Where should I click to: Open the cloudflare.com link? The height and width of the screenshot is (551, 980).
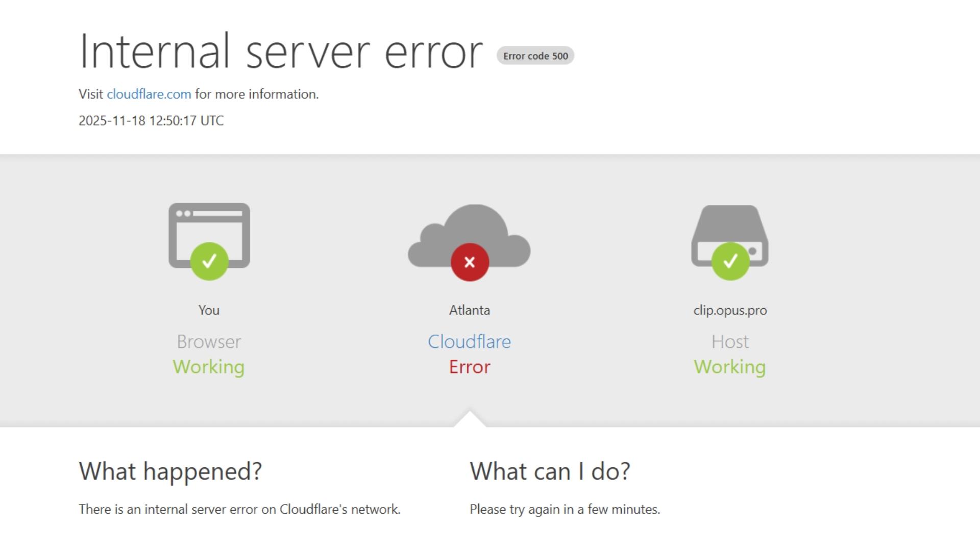[149, 94]
